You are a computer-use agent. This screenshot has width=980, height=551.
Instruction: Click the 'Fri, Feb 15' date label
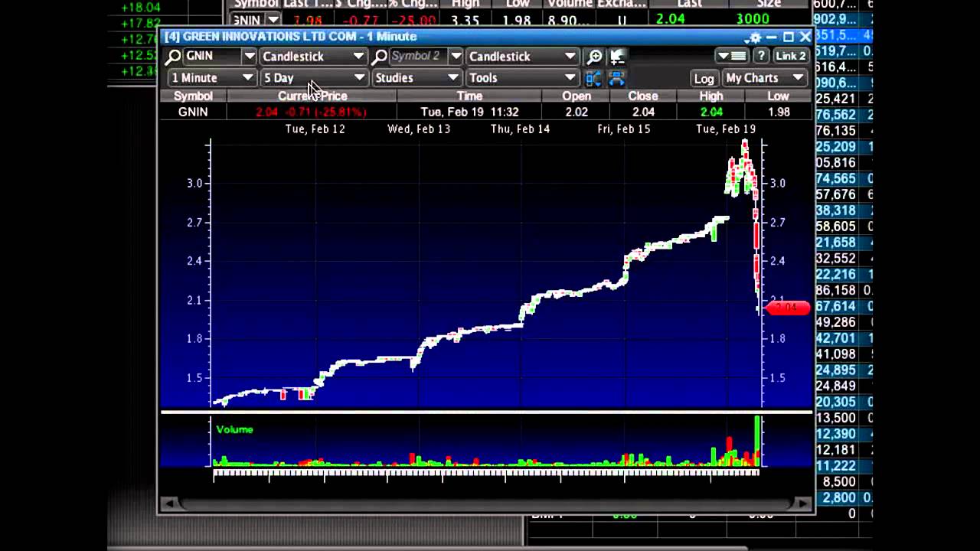(623, 129)
